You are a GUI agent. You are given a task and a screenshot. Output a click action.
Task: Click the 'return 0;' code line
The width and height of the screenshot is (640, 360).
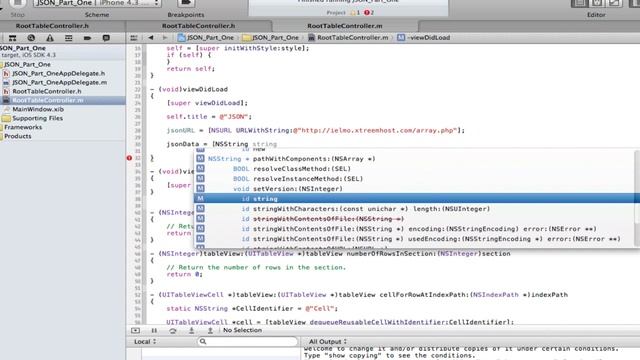(184, 274)
